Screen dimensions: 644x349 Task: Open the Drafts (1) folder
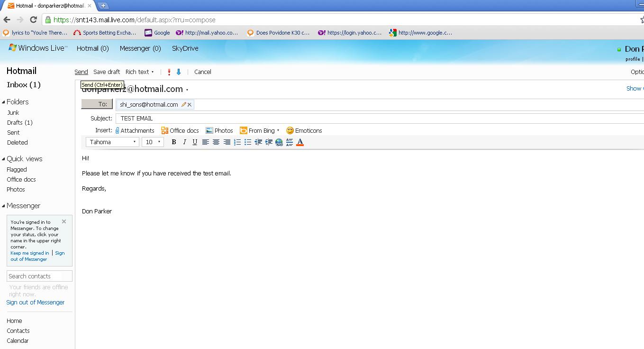pyautogui.click(x=19, y=122)
